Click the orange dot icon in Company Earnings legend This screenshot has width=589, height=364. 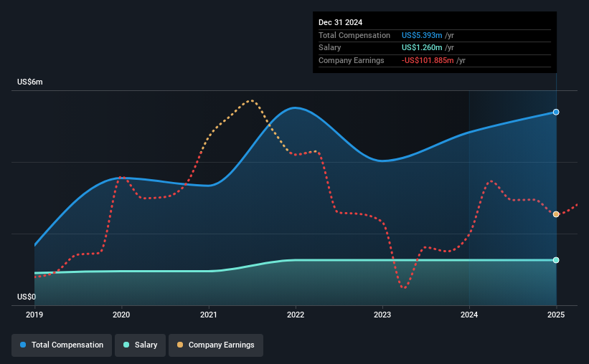coord(180,345)
